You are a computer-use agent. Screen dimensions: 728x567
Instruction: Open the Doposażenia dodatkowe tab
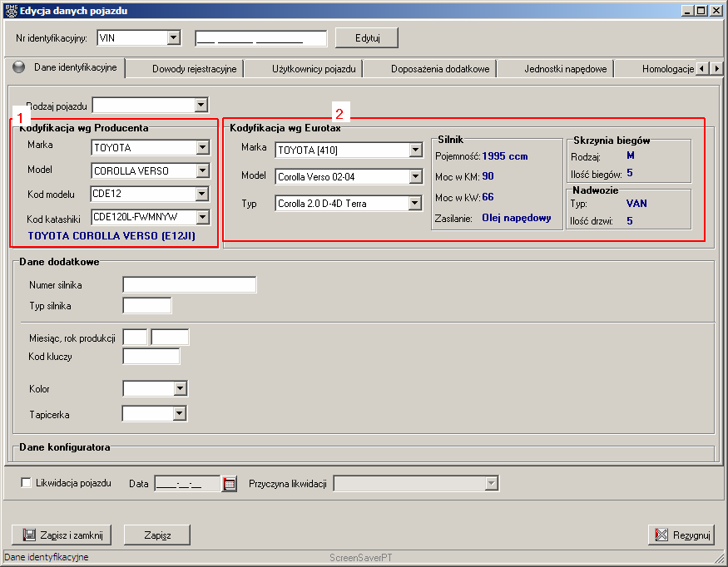pyautogui.click(x=440, y=69)
